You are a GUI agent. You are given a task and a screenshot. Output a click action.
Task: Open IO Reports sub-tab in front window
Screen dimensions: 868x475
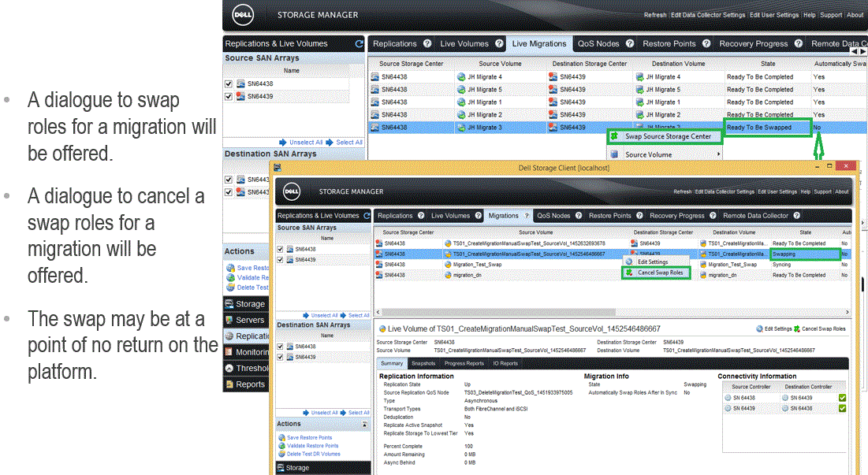tap(505, 363)
